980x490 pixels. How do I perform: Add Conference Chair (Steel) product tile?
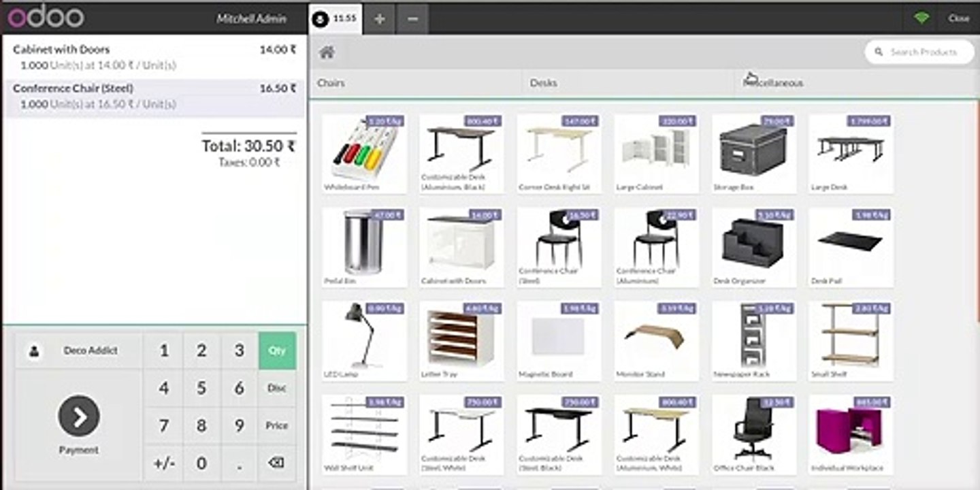pyautogui.click(x=559, y=248)
